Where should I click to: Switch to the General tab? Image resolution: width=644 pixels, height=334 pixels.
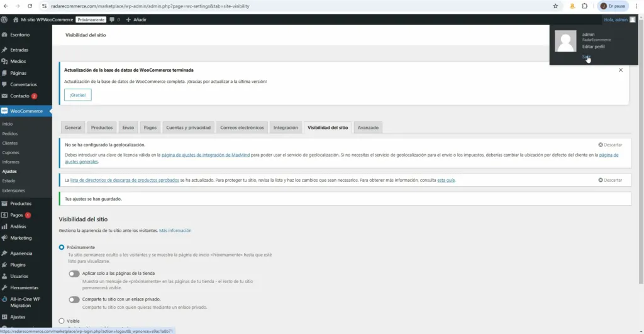tap(73, 127)
